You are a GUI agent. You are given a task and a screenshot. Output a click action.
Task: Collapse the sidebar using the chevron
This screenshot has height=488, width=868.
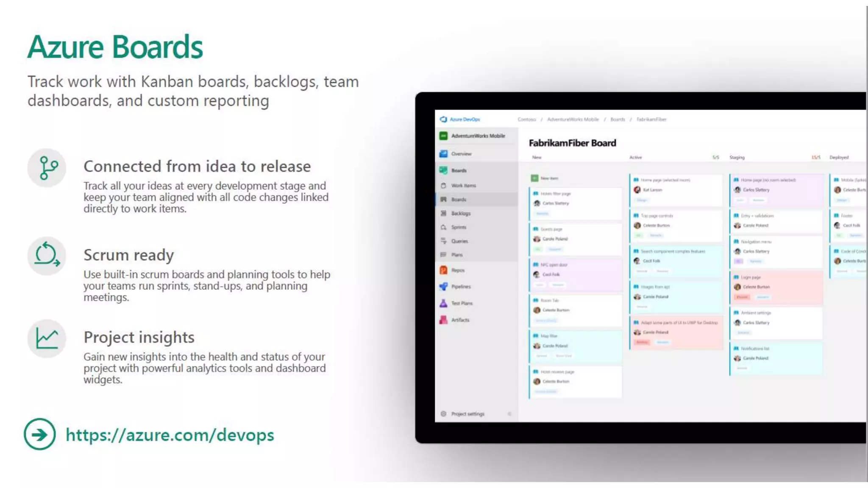coord(509,414)
